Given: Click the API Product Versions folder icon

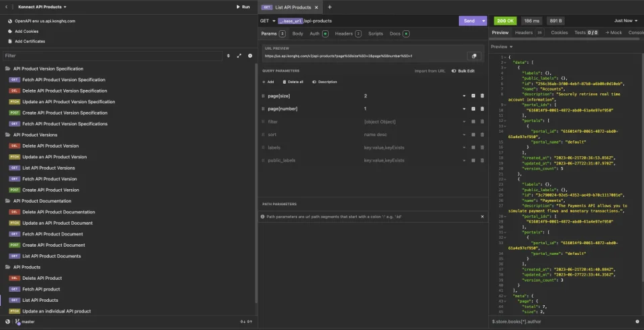Looking at the screenshot, I should pos(8,135).
